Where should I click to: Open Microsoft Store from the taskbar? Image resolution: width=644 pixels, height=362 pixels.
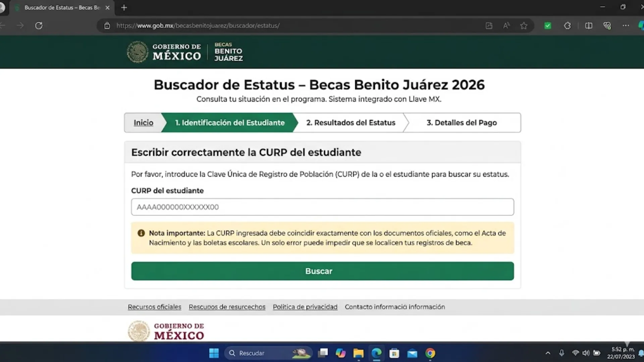[394, 353]
